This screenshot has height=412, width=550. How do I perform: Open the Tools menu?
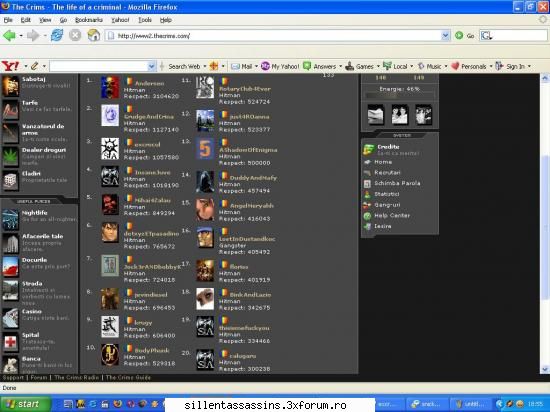click(x=145, y=20)
